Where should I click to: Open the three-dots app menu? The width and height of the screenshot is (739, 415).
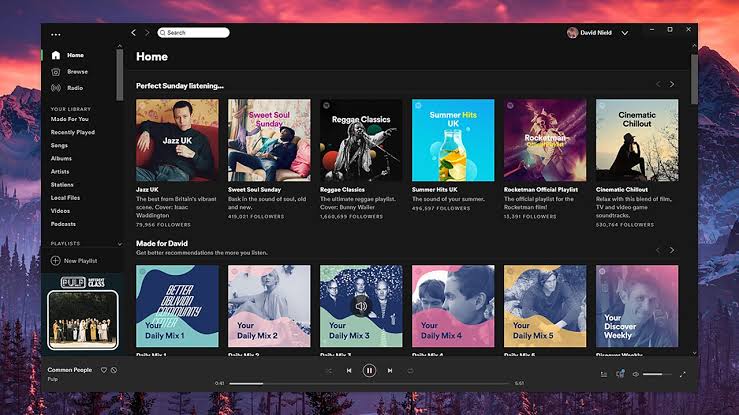click(x=56, y=34)
